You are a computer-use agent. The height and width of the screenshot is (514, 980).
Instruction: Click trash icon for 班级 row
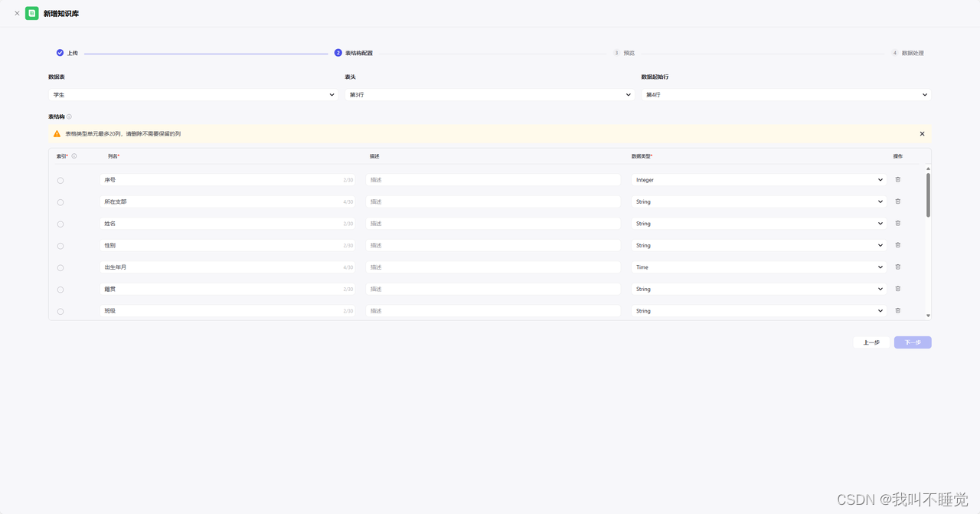click(898, 311)
